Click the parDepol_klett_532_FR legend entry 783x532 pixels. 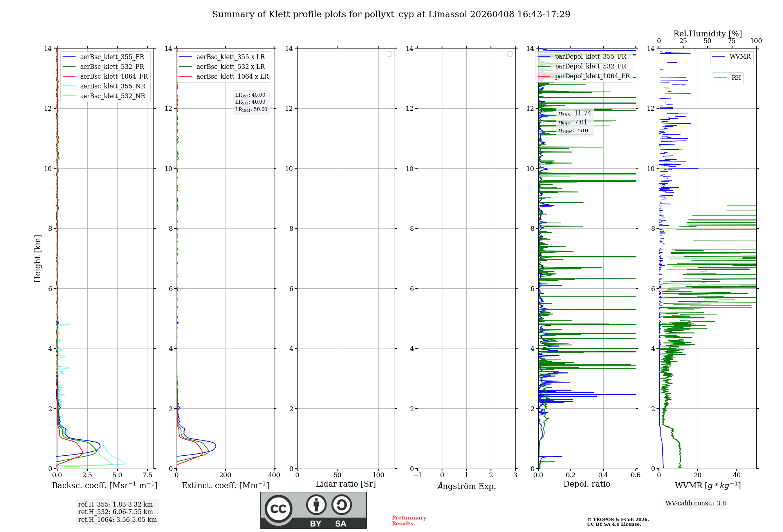(x=590, y=66)
